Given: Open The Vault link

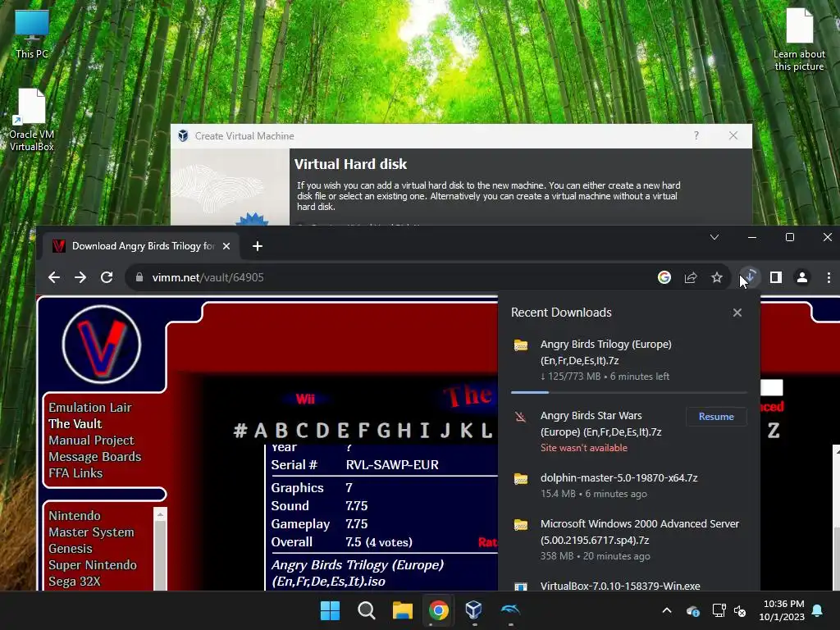Looking at the screenshot, I should pos(75,424).
